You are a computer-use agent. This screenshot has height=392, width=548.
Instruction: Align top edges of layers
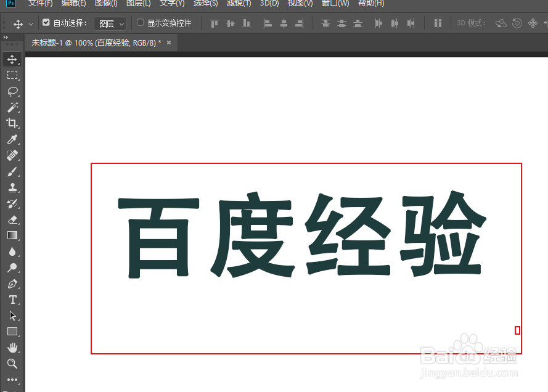[x=215, y=23]
